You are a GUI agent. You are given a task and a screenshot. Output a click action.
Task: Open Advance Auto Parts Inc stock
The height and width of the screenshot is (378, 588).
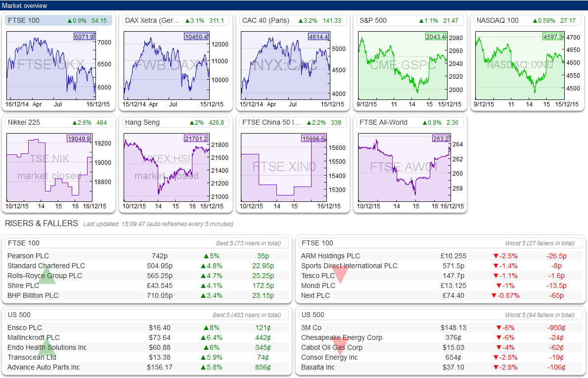(44, 368)
